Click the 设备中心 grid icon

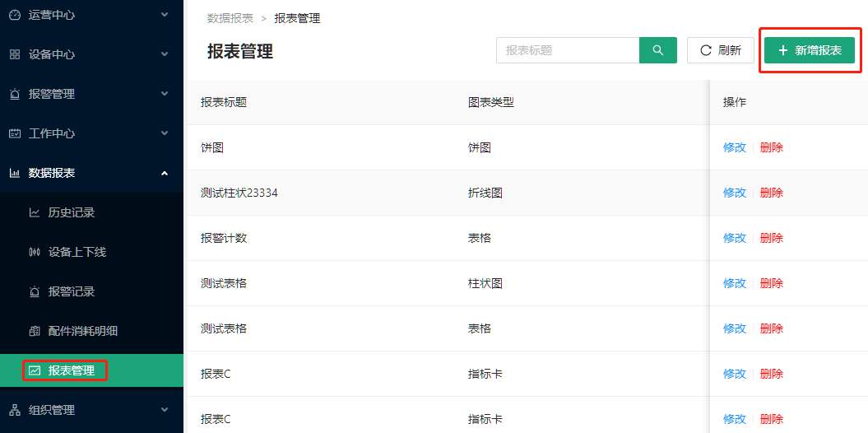(14, 54)
